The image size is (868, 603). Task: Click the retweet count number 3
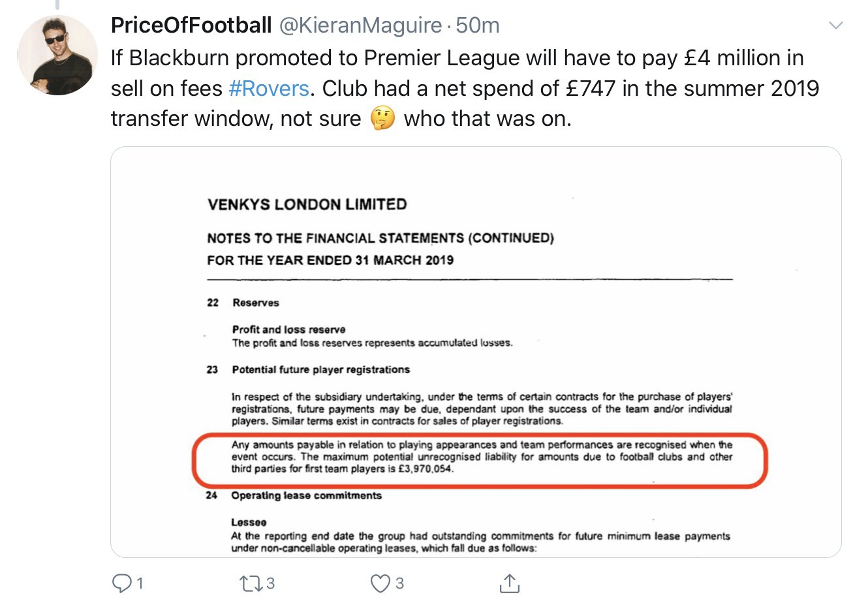point(270,583)
